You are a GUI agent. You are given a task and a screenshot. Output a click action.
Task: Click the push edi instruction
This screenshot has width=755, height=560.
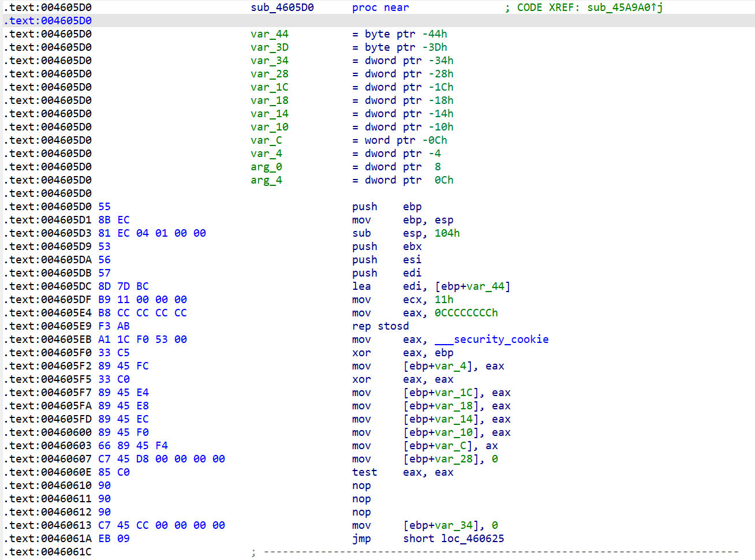(387, 273)
